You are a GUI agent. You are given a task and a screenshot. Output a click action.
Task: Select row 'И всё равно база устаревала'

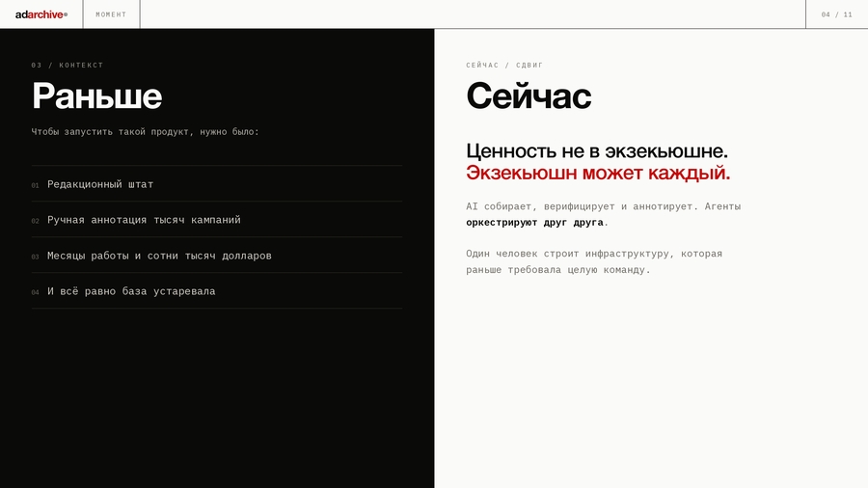[x=216, y=291]
